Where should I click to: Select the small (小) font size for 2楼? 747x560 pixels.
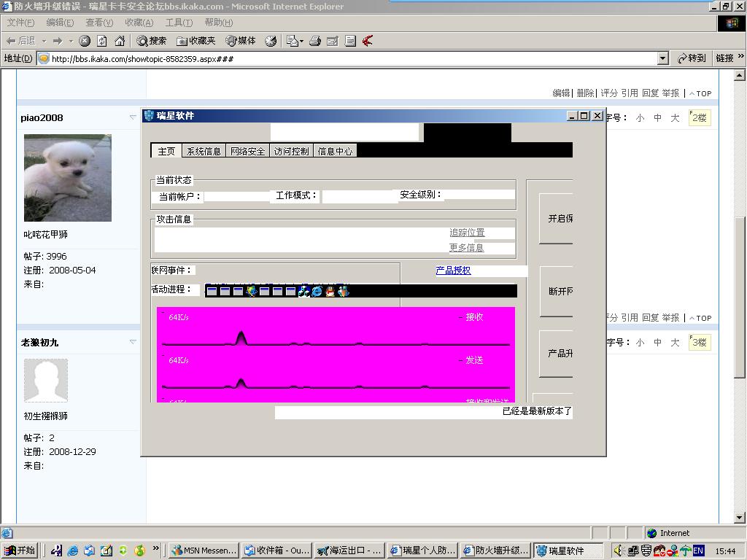point(640,117)
